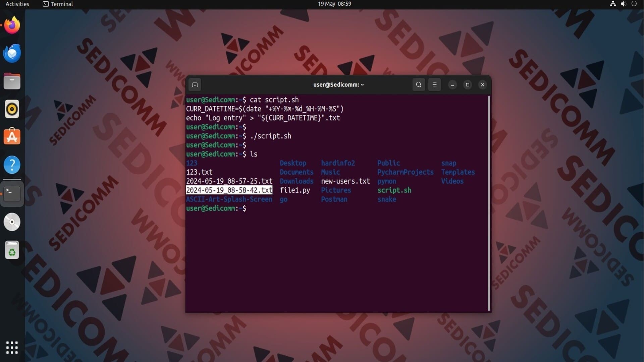Click the power icon in top bar
Image resolution: width=644 pixels, height=362 pixels.
634,4
